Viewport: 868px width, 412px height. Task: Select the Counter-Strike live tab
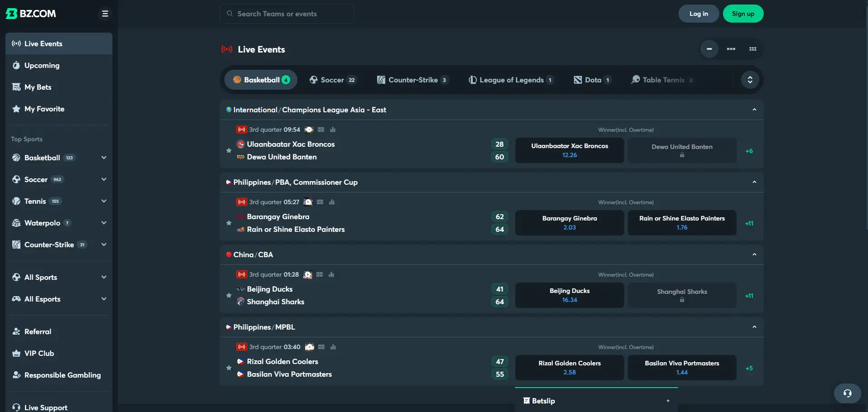[x=412, y=80]
